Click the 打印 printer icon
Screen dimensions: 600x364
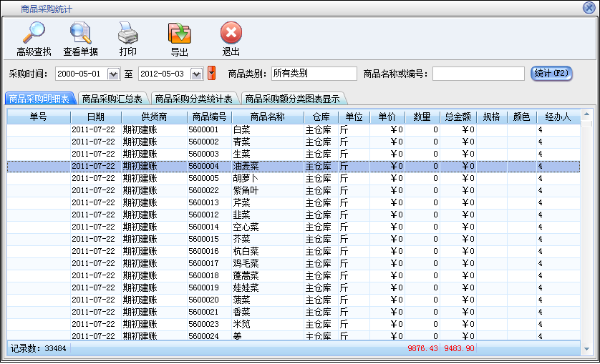(x=127, y=33)
